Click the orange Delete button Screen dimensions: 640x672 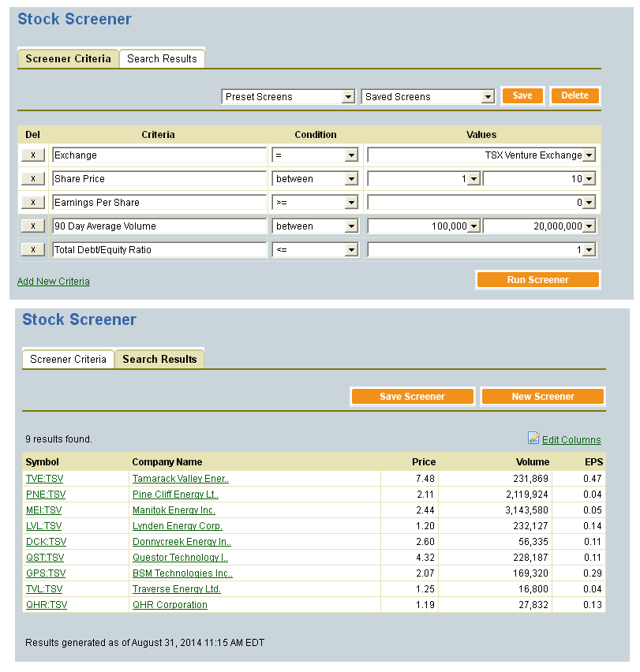point(575,95)
